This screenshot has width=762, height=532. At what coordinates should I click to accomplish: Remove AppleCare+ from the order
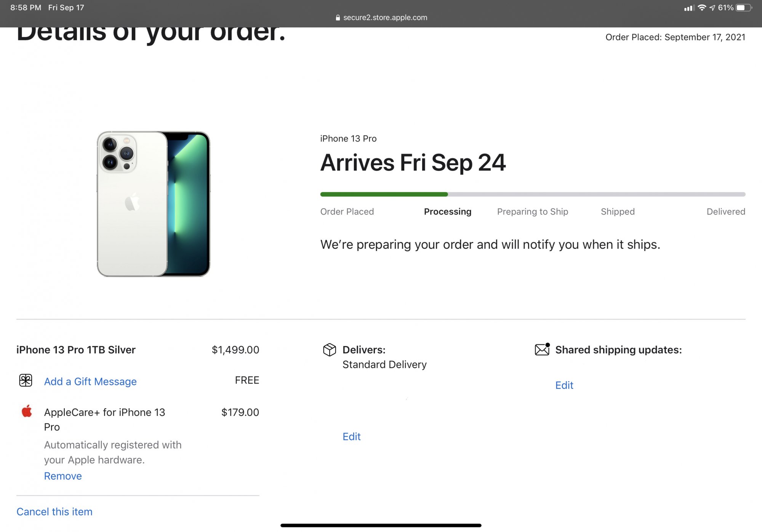click(x=63, y=476)
